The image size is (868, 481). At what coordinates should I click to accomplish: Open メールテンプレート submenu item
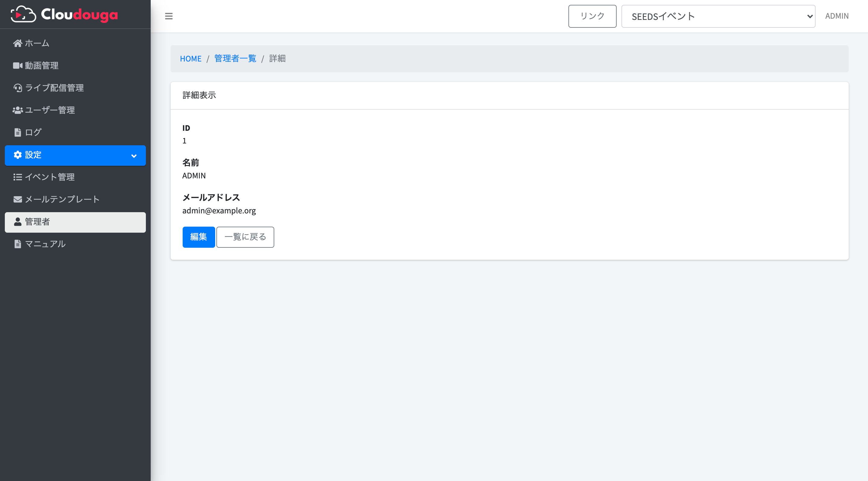pyautogui.click(x=75, y=200)
